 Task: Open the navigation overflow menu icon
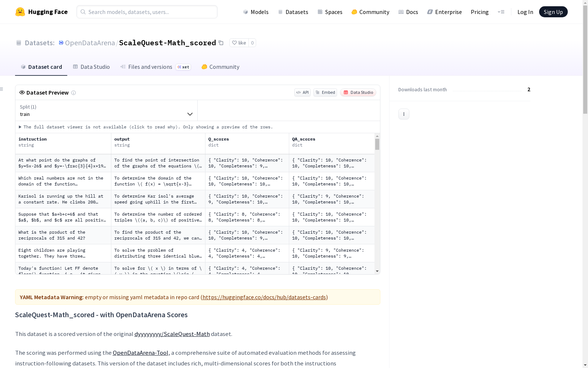pyautogui.click(x=501, y=12)
